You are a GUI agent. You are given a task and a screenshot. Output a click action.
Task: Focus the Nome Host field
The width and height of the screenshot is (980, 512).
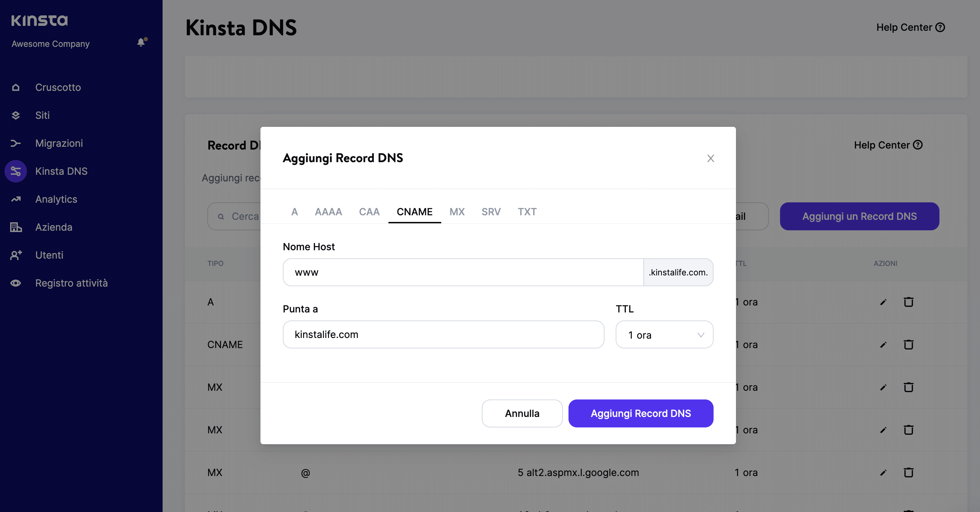pos(463,272)
